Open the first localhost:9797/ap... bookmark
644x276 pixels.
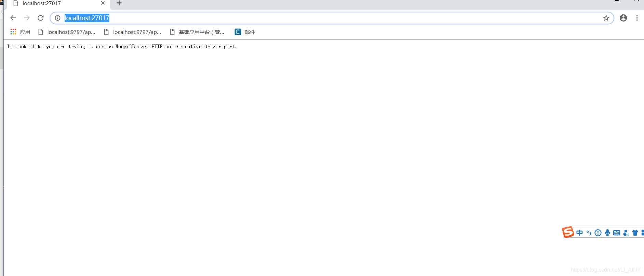point(67,32)
